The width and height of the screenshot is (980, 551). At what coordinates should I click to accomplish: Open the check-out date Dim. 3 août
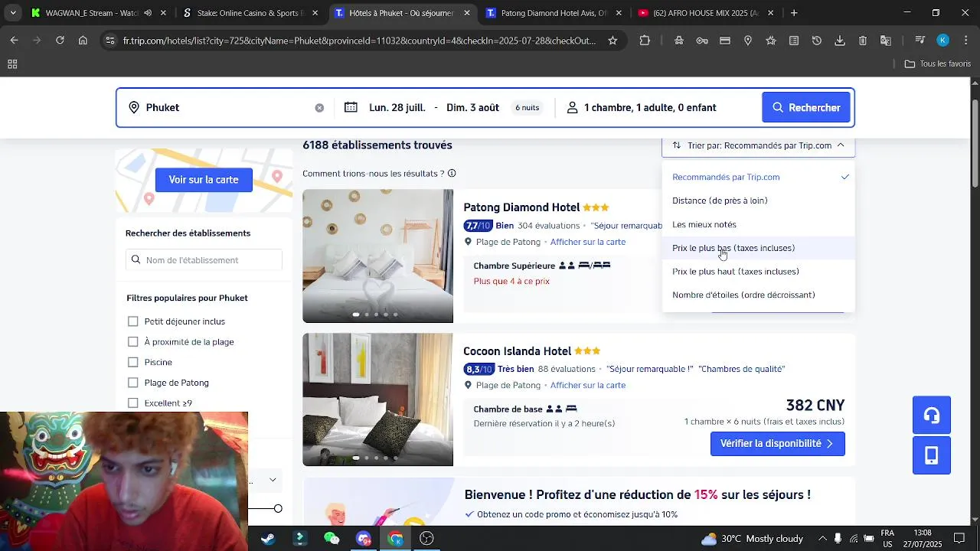click(x=472, y=108)
